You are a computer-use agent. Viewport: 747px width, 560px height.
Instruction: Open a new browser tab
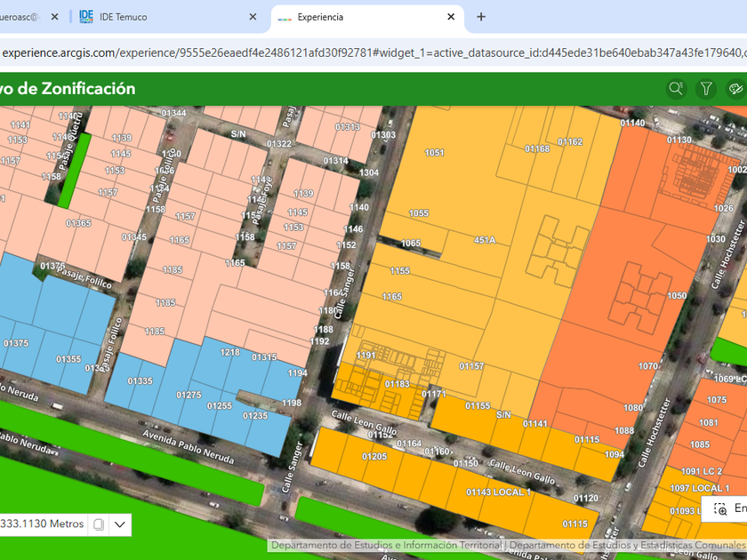(481, 17)
